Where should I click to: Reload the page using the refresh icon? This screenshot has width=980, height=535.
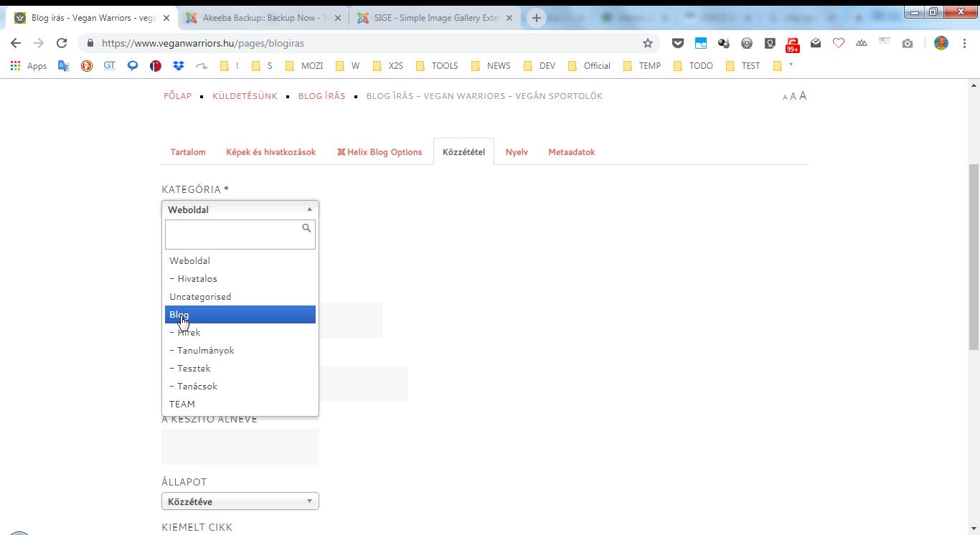pos(62,43)
